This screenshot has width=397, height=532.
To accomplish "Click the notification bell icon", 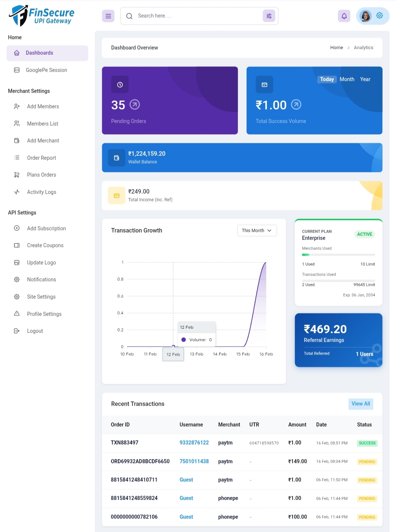I will pos(344,16).
